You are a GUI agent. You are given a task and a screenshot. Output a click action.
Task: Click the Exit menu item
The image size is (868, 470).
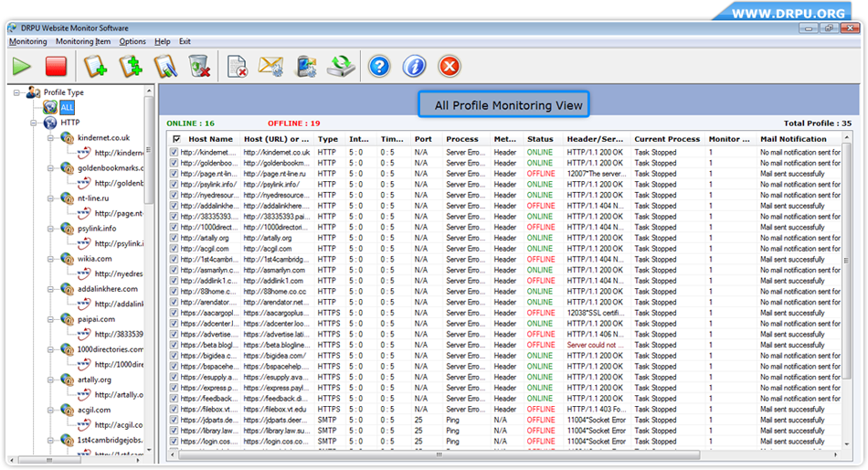tap(185, 41)
